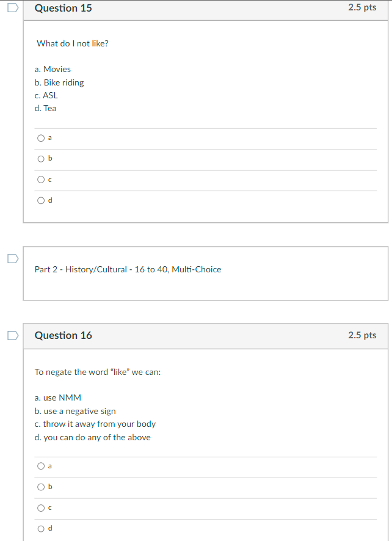Flag Question 15 for review

tap(13, 9)
